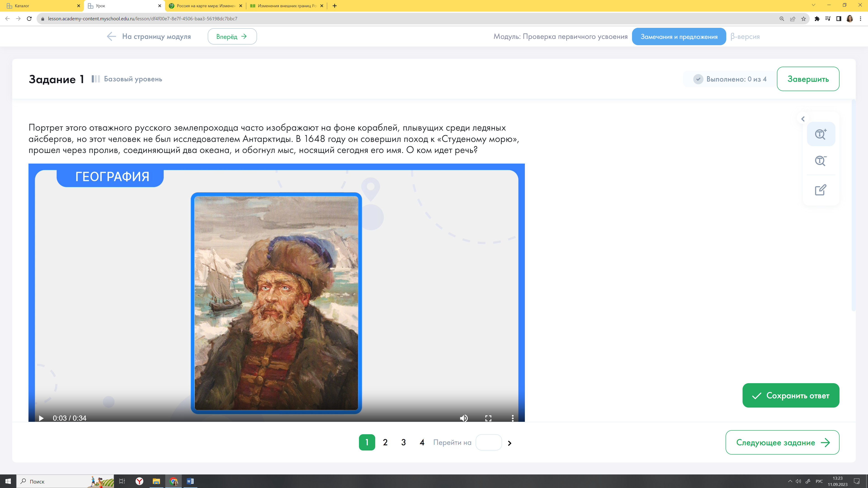Go to task page 3
The height and width of the screenshot is (488, 868).
403,442
